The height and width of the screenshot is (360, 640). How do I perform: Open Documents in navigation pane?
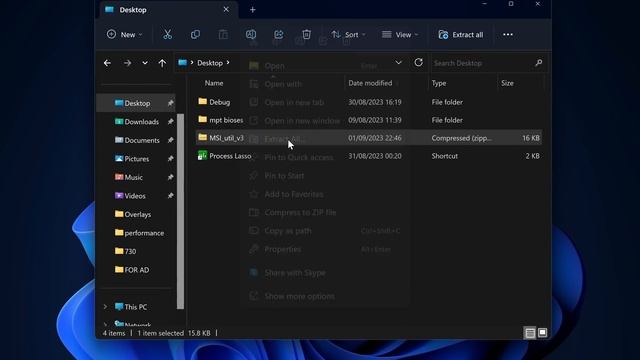[x=141, y=140]
